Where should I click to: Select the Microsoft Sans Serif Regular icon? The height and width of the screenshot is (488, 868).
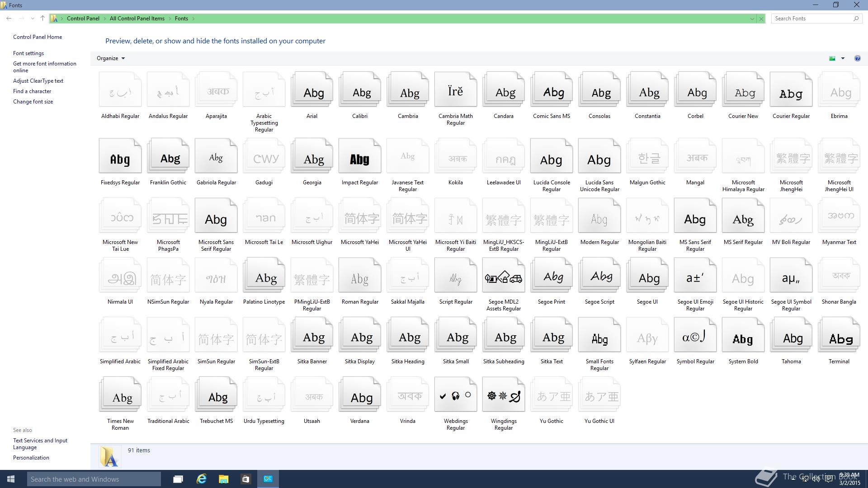click(216, 216)
